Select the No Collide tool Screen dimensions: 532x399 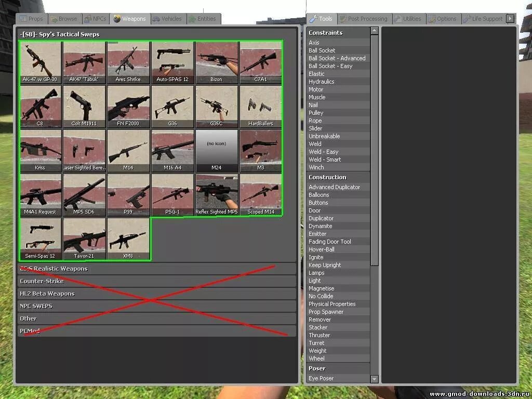[338, 297]
